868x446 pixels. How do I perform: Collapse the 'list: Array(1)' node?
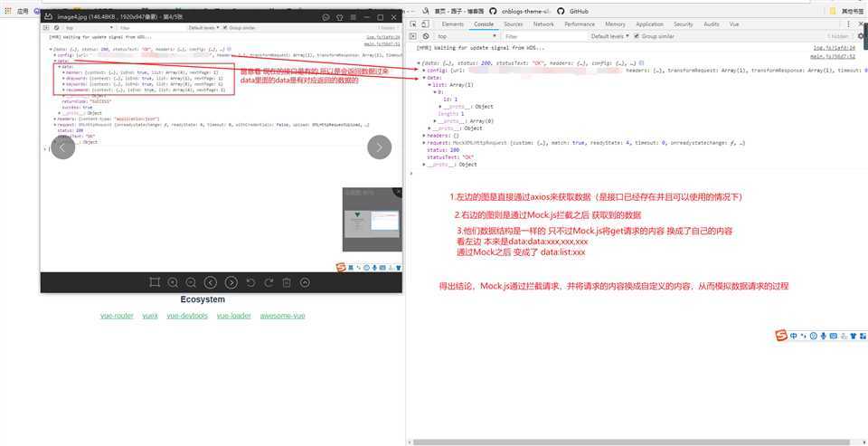429,85
